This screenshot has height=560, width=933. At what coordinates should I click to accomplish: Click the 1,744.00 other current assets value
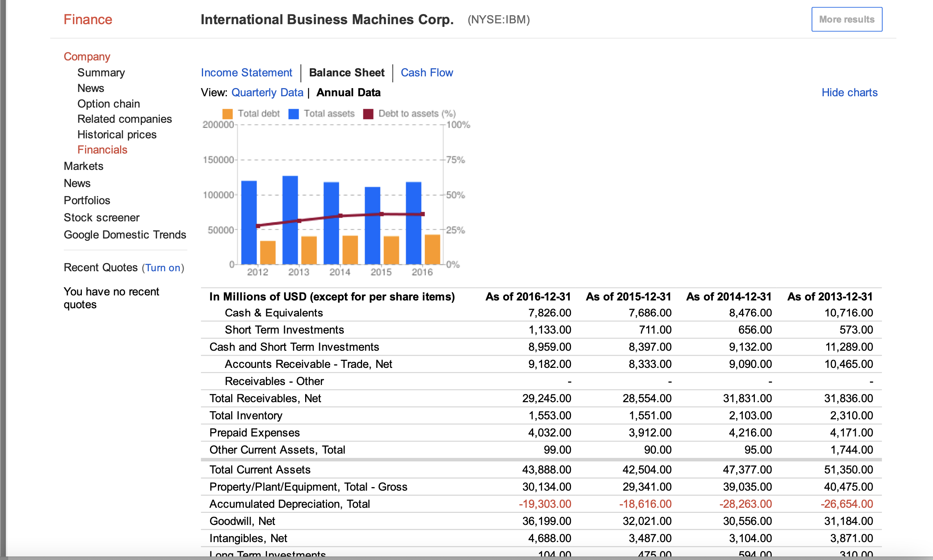point(852,450)
